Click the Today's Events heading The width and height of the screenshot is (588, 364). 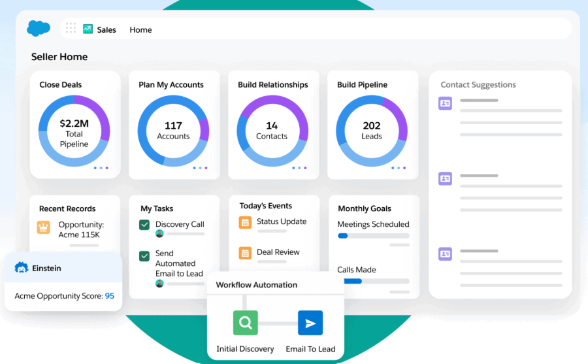point(265,206)
